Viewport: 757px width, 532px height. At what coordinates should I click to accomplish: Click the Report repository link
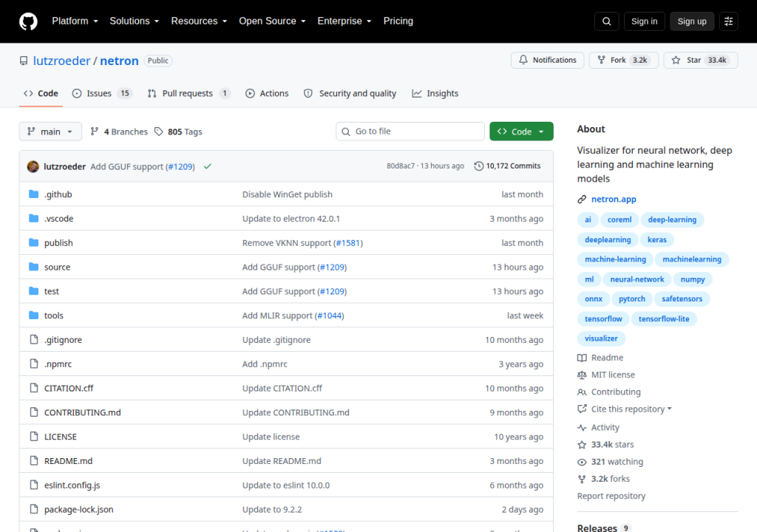(x=611, y=497)
